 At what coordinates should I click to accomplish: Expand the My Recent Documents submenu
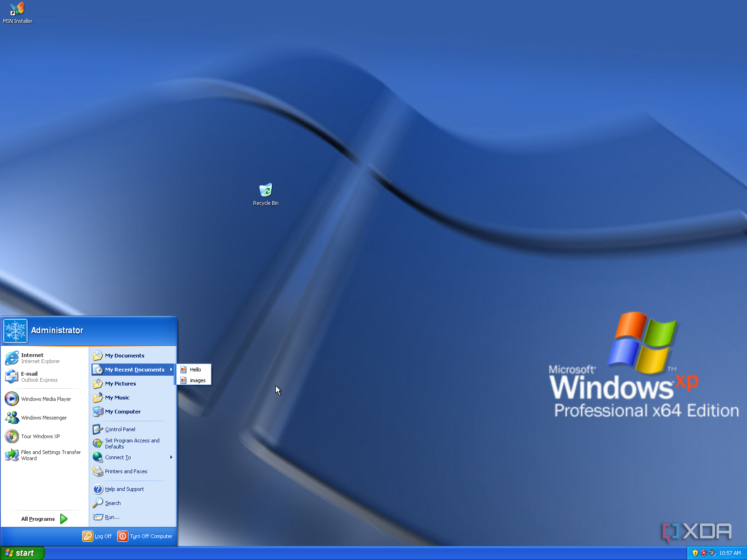click(134, 370)
